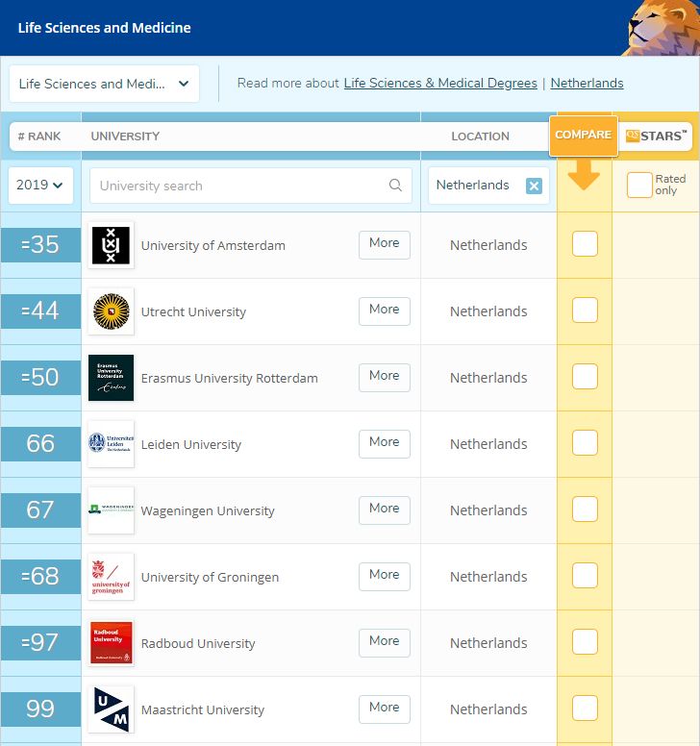Click the =35 rank cell
The width and height of the screenshot is (700, 746).
coord(41,244)
